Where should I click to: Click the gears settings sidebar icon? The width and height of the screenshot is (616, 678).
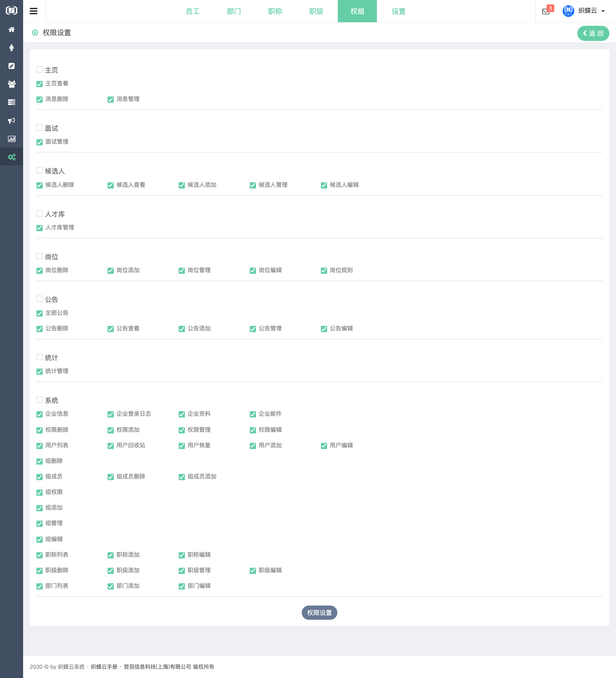tap(11, 157)
